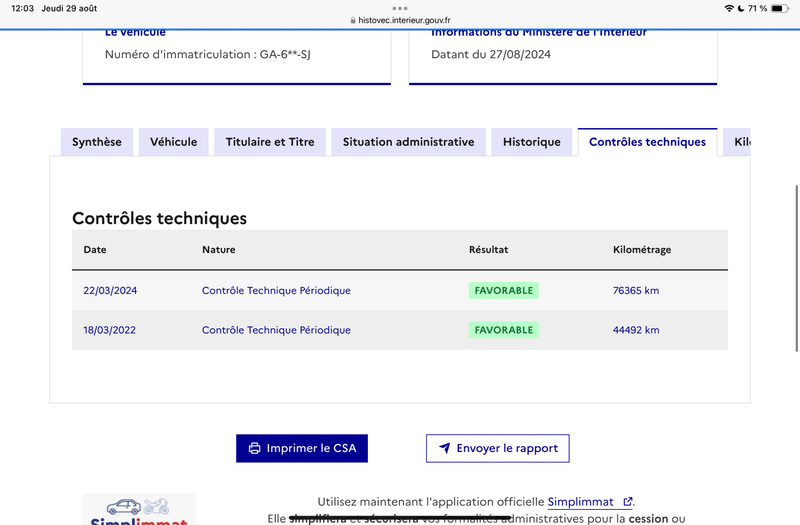Click the paper plane icon in Envoyer le rapport

point(444,448)
